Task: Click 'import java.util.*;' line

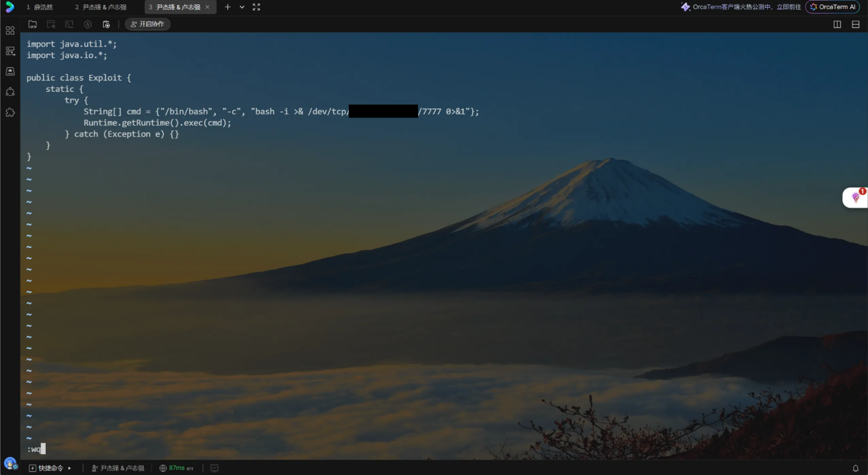Action: tap(72, 44)
